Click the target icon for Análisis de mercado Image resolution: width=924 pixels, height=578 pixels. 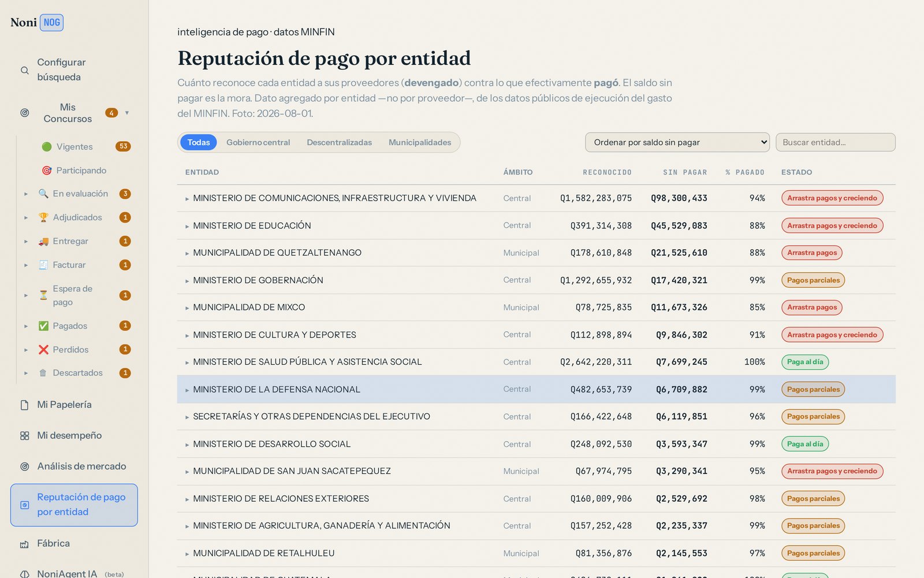(x=24, y=466)
